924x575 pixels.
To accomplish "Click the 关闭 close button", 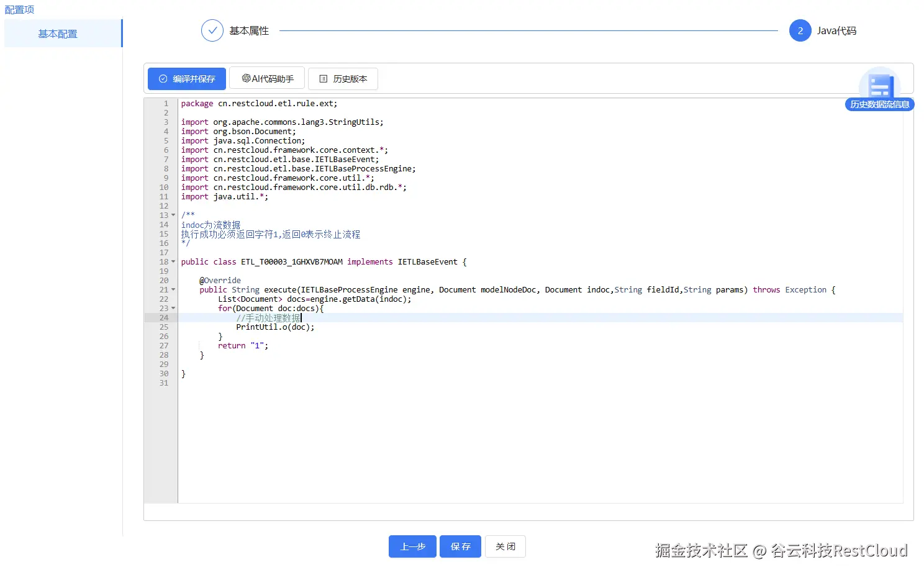I will (x=505, y=546).
